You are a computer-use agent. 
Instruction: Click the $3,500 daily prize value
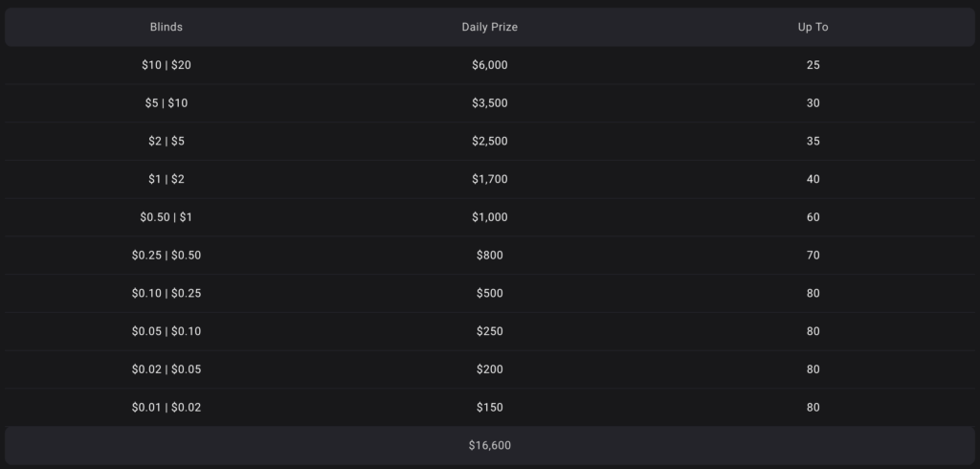tap(489, 103)
